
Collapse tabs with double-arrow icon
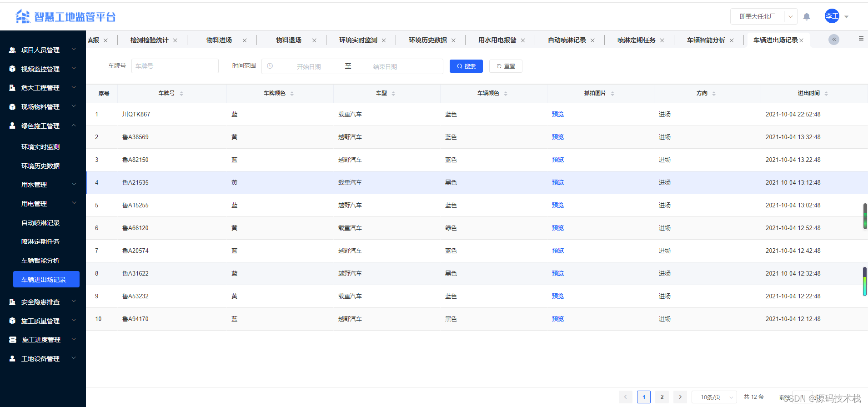click(834, 40)
